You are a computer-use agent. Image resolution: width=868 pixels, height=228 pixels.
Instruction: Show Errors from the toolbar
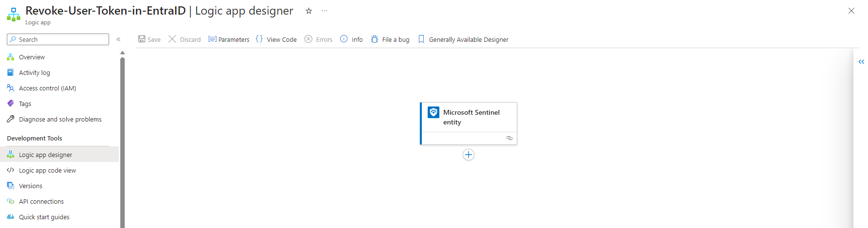[x=319, y=39]
